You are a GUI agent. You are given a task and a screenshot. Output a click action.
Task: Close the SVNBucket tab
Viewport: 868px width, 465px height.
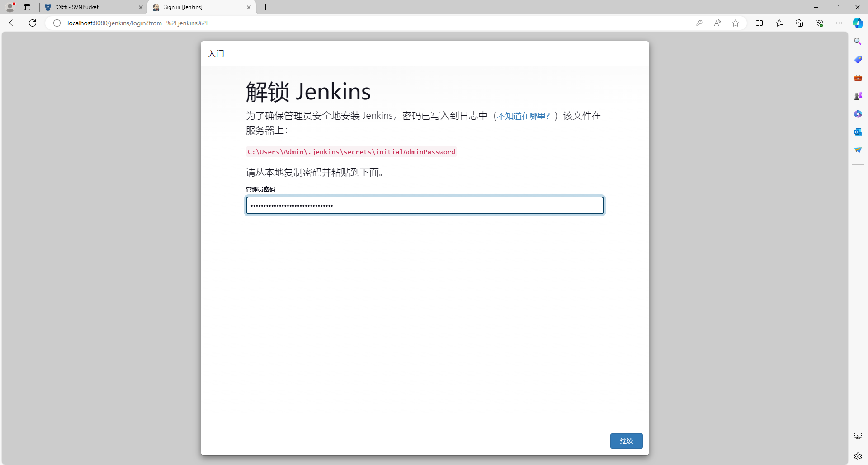(x=141, y=7)
